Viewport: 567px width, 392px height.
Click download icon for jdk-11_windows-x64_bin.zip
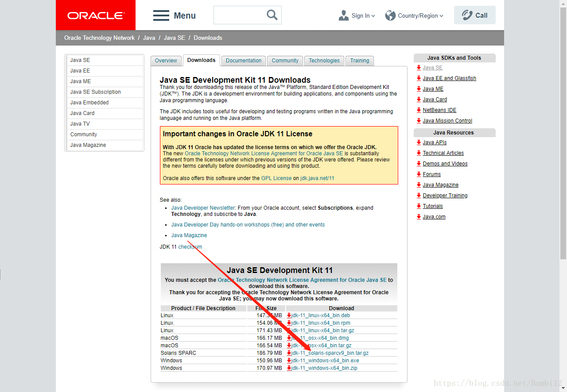(289, 368)
